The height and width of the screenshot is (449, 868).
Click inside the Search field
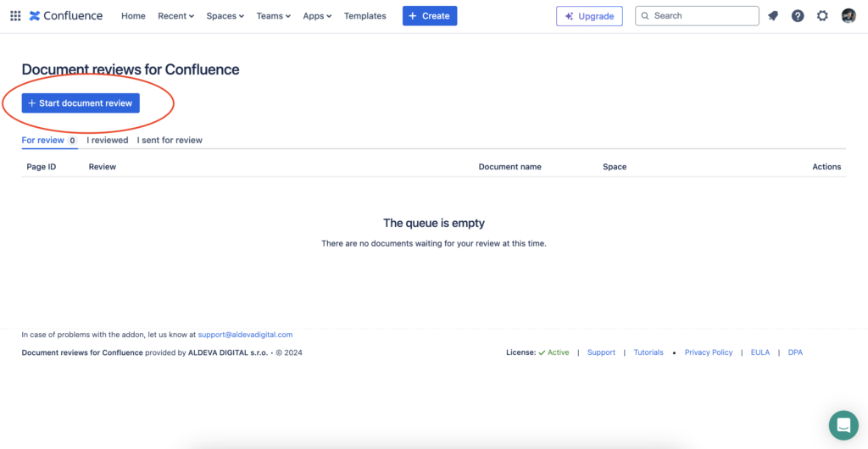(697, 16)
